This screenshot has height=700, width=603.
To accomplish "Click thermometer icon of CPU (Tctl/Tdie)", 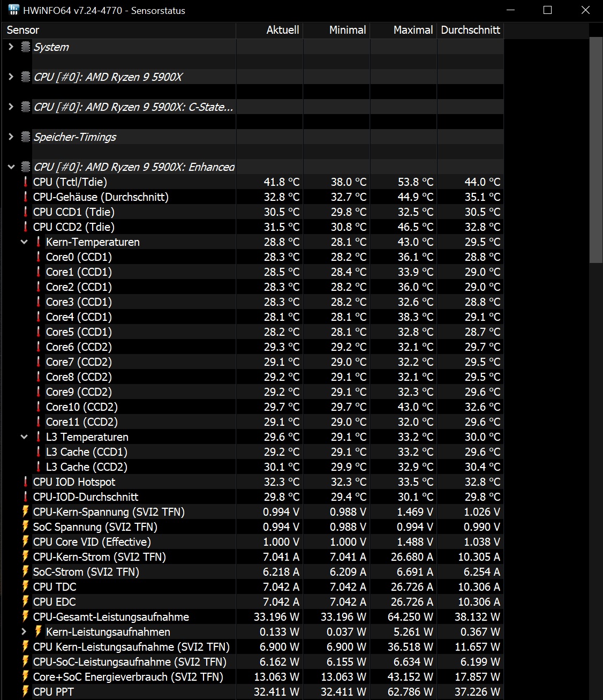I will (25, 182).
